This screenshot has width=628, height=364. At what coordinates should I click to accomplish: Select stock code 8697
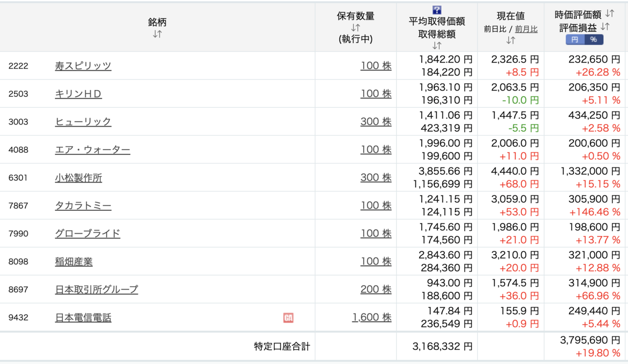(x=18, y=290)
